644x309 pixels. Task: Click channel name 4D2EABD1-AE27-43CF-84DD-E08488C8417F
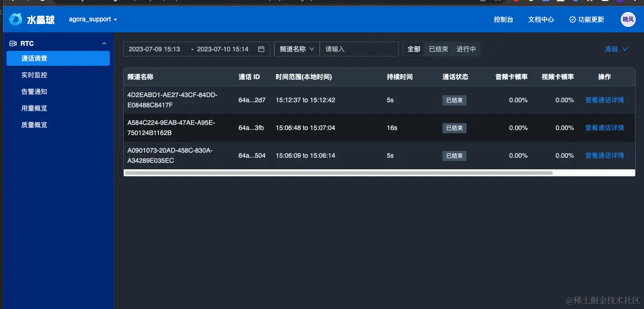[172, 100]
